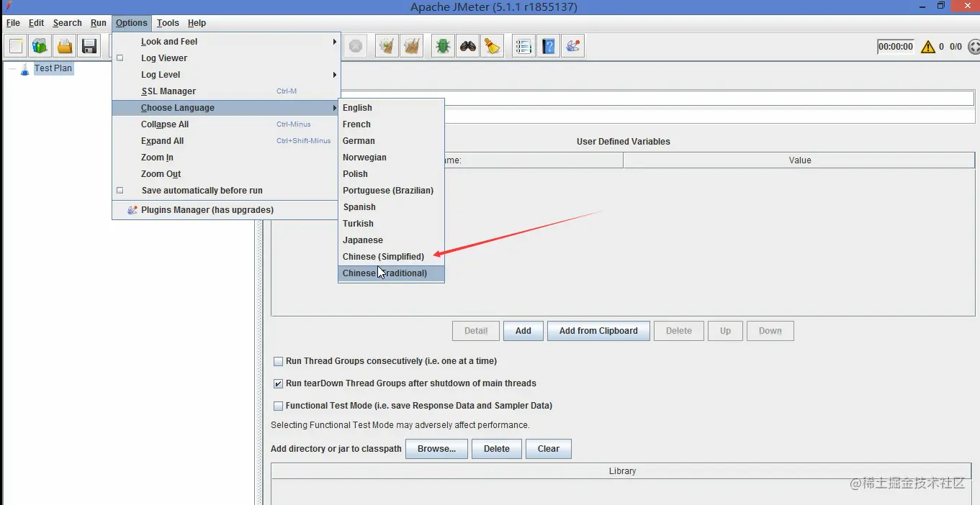This screenshot has height=505, width=980.
Task: Open the File menu
Action: point(13,23)
